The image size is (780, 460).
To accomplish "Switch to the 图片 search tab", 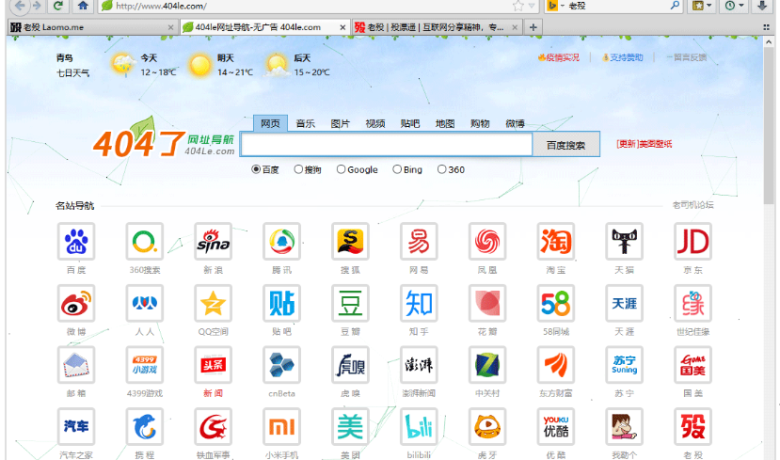I will 340,123.
